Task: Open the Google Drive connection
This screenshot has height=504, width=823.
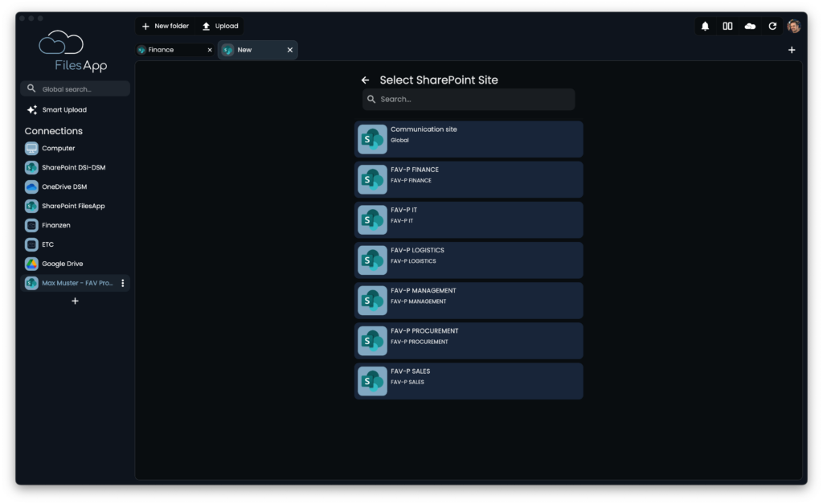Action: point(75,264)
